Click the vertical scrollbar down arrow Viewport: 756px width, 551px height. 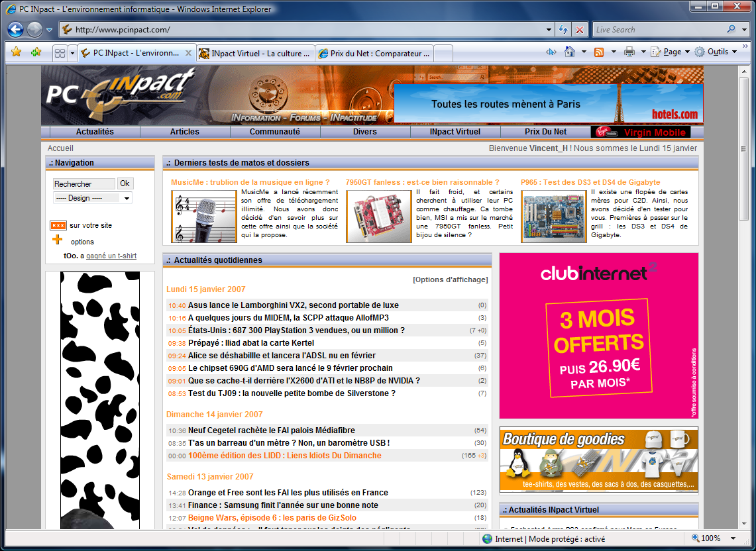745,524
